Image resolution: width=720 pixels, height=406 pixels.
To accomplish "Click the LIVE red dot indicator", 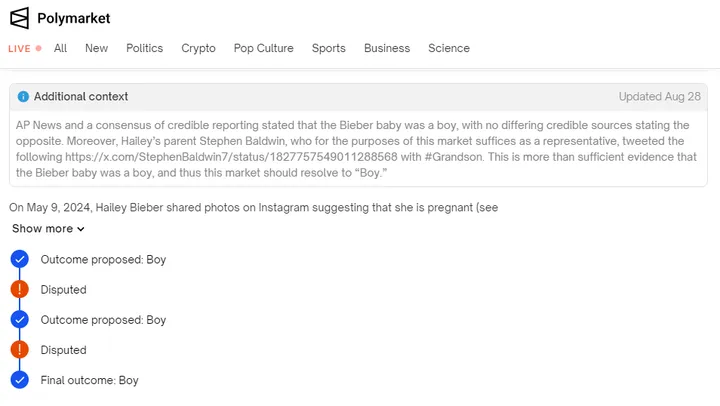I will click(x=38, y=48).
